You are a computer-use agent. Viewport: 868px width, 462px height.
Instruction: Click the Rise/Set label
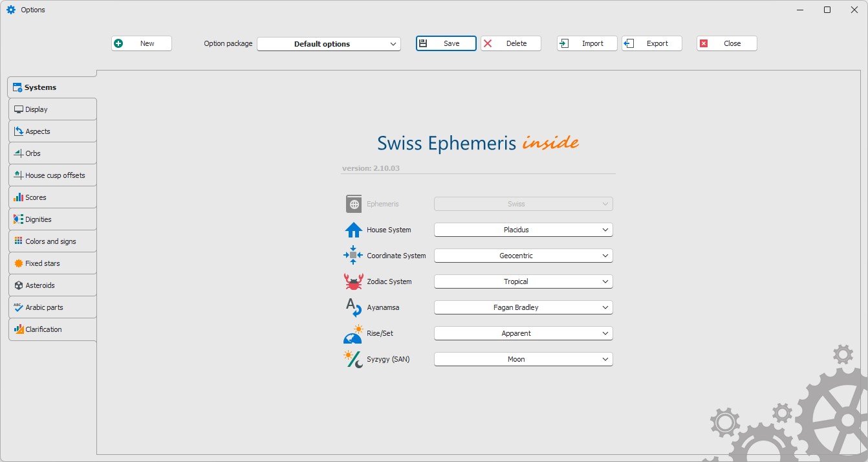tap(380, 333)
